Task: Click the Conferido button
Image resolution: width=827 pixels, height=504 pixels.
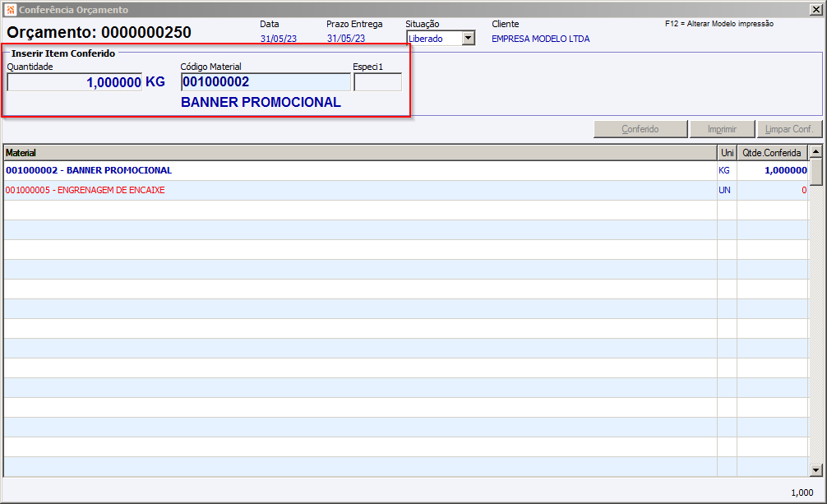Action: 640,129
